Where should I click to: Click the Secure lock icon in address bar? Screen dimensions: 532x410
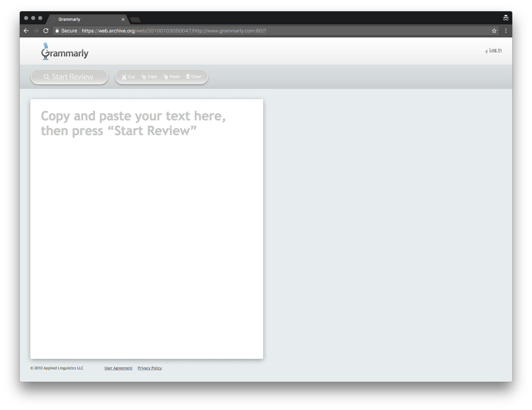point(57,31)
